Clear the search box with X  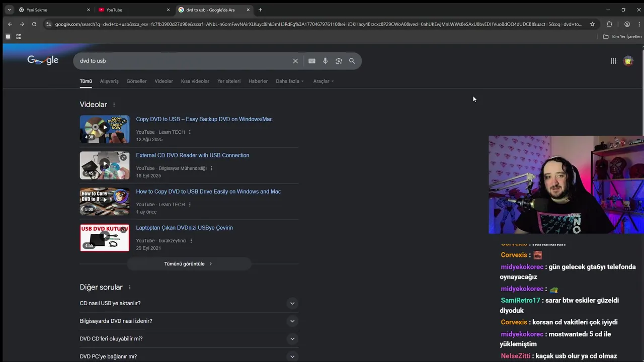[295, 61]
